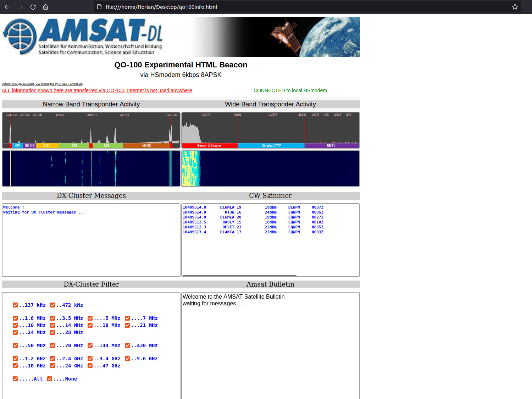532x399 pixels.
Task: Toggle the 430 MHz band checkbox
Action: tap(127, 345)
